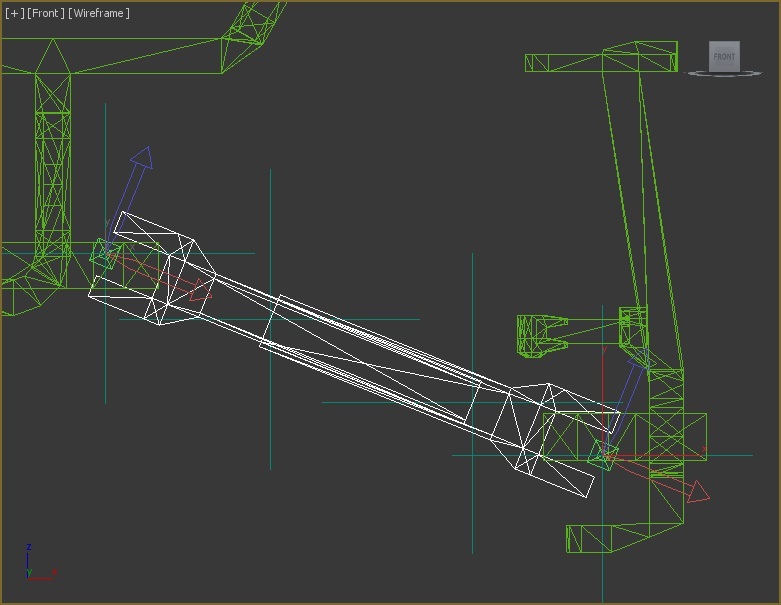Grab the blue arrowhead of upper-left gizmo

142,157
